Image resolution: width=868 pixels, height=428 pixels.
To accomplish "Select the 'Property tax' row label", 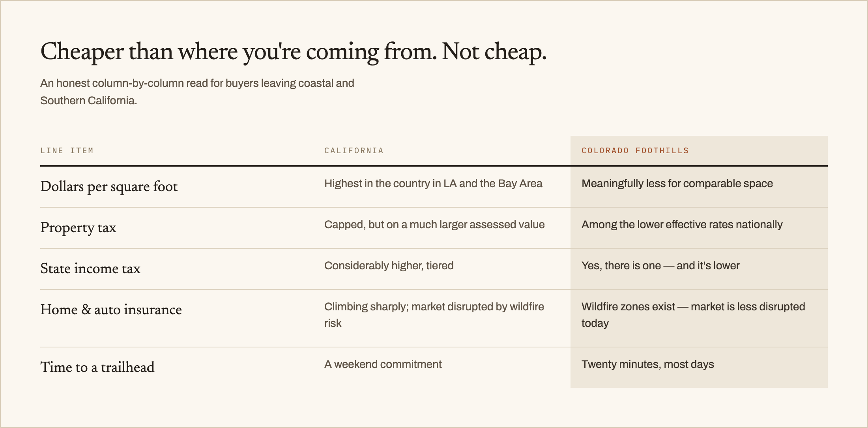I will coord(78,228).
